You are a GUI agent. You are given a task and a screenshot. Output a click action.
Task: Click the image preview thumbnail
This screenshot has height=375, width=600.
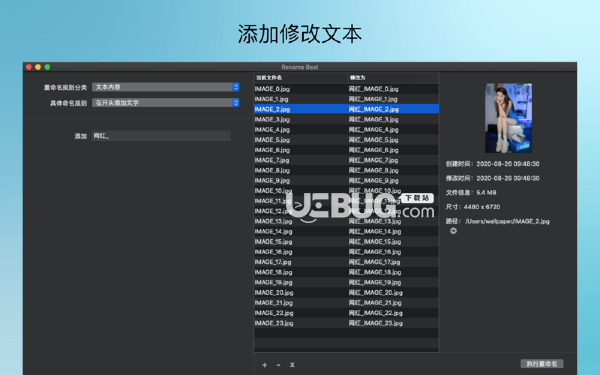(508, 118)
